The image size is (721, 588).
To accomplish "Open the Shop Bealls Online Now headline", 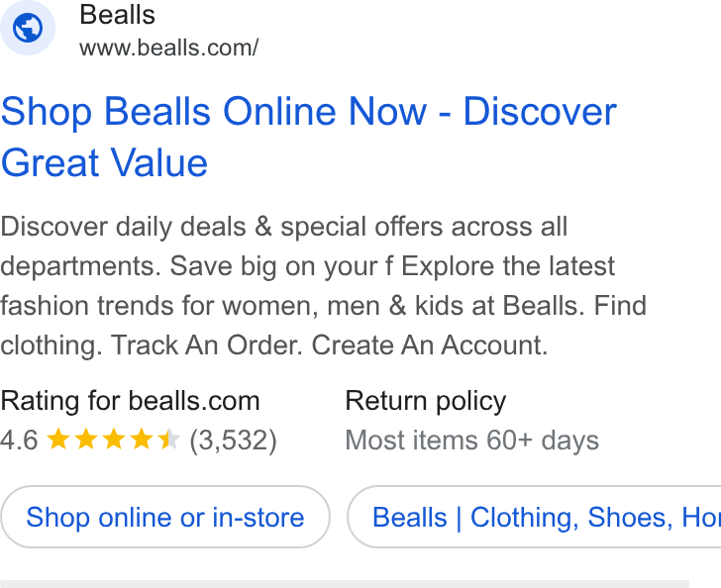I will (309, 137).
